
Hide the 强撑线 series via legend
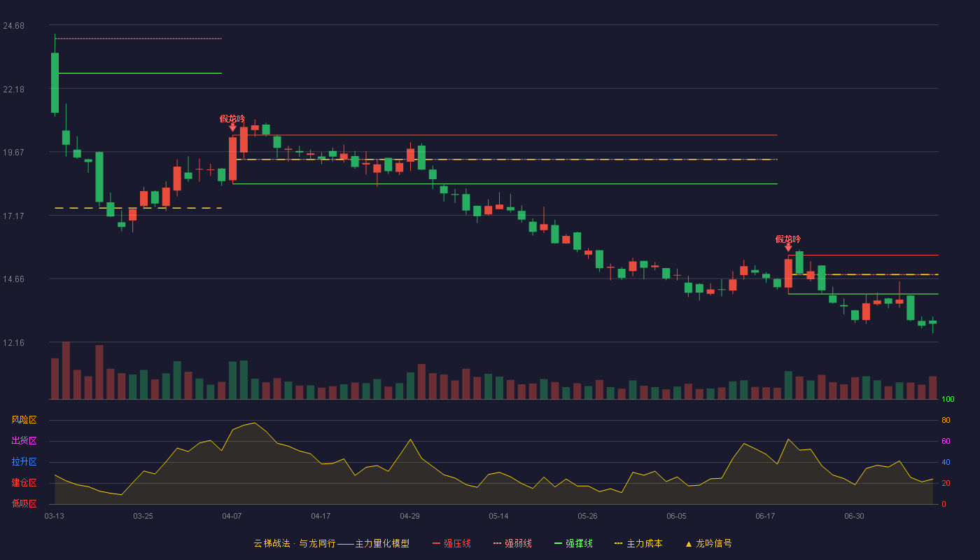[573, 543]
